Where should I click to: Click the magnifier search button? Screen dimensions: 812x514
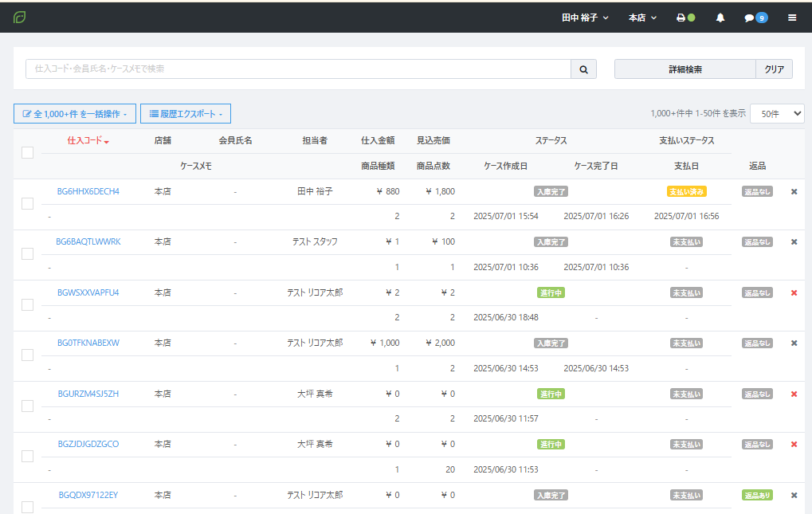coord(583,69)
